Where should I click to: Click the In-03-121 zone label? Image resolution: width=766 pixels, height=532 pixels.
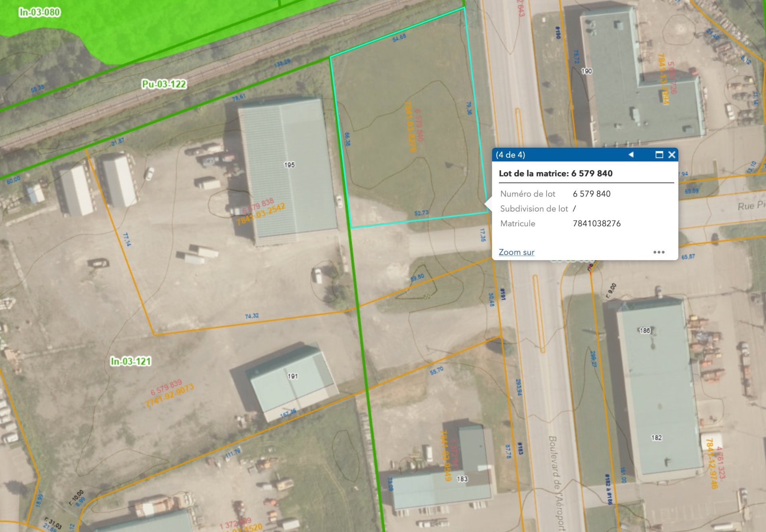click(131, 361)
